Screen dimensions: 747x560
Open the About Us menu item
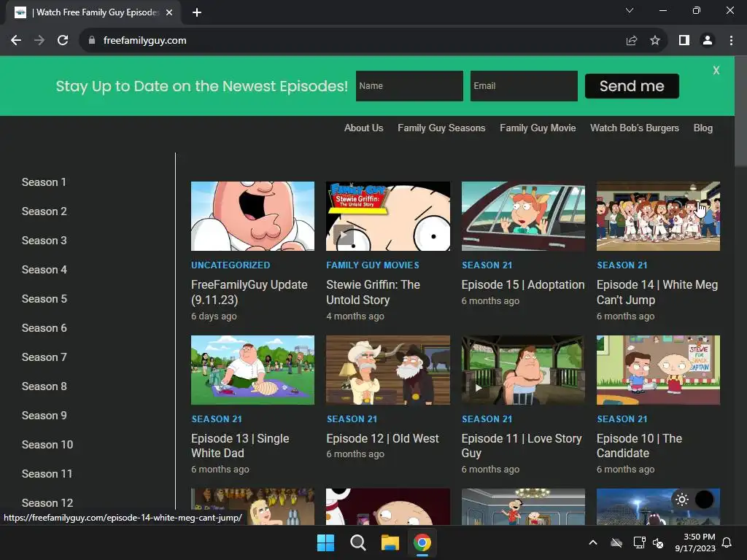363,128
